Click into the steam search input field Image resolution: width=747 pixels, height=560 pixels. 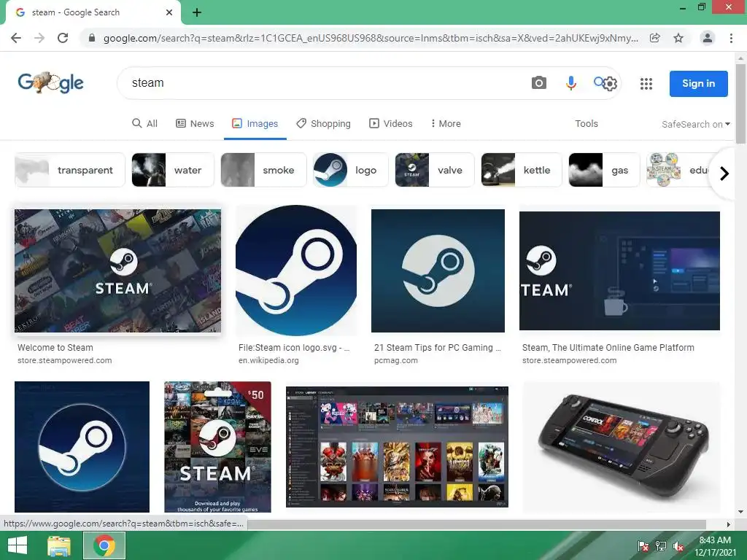(324, 83)
